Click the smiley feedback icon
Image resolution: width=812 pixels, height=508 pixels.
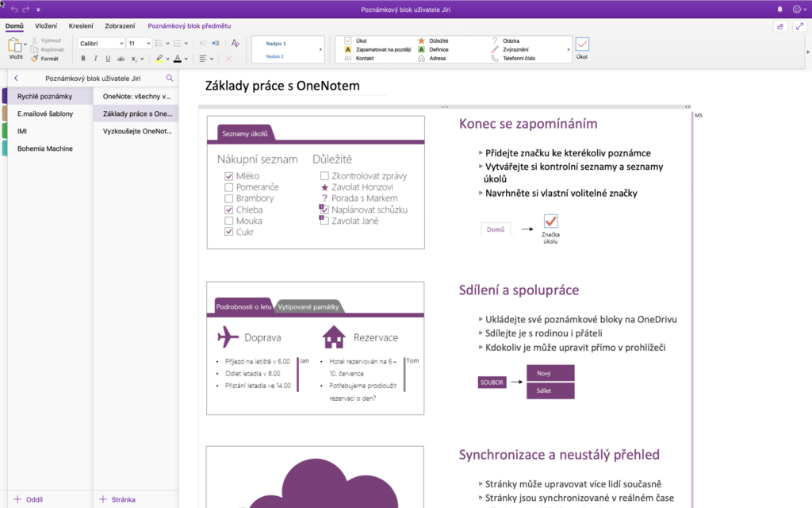[797, 10]
